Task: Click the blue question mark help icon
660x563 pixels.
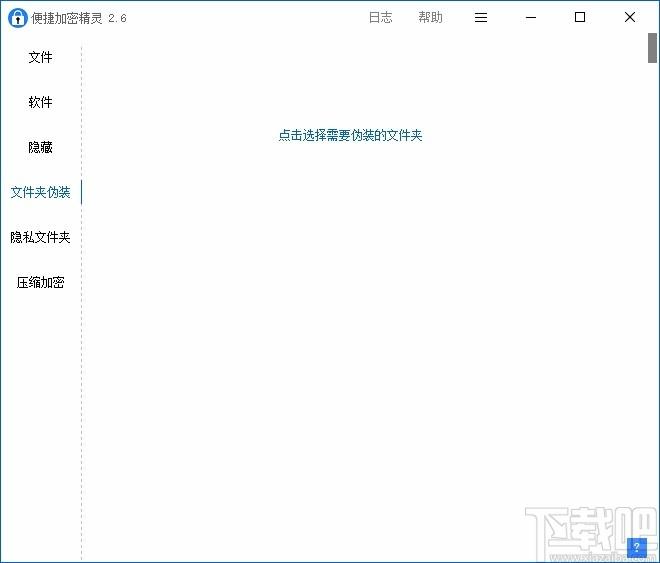Action: click(636, 547)
